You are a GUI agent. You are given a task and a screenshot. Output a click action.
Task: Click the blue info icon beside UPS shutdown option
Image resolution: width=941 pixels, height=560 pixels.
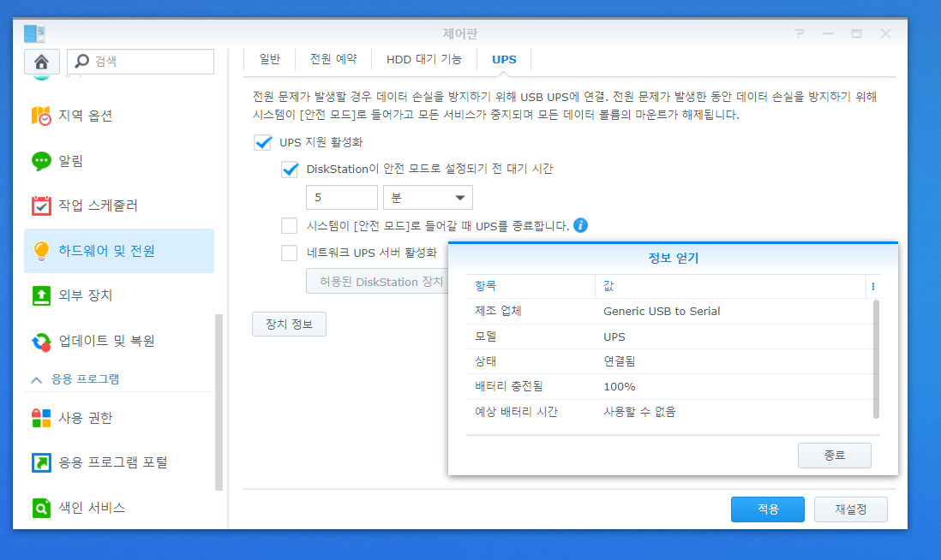(x=580, y=225)
